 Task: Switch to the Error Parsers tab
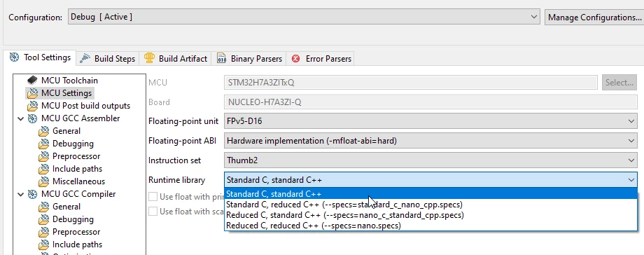(x=321, y=58)
